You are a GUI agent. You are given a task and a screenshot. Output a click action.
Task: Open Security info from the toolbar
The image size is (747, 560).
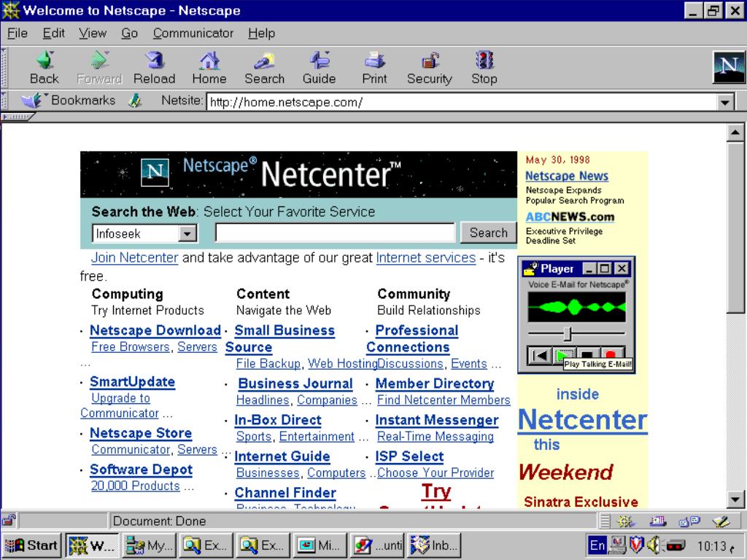pos(429,61)
